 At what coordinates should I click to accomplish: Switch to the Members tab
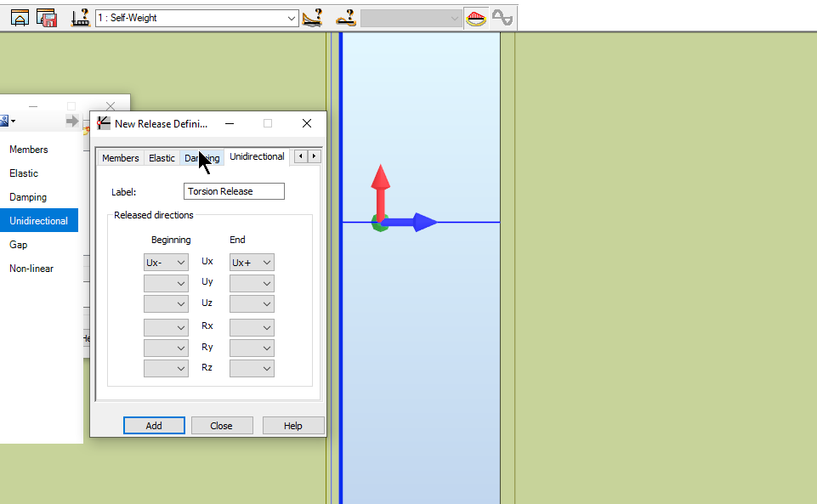(x=120, y=157)
